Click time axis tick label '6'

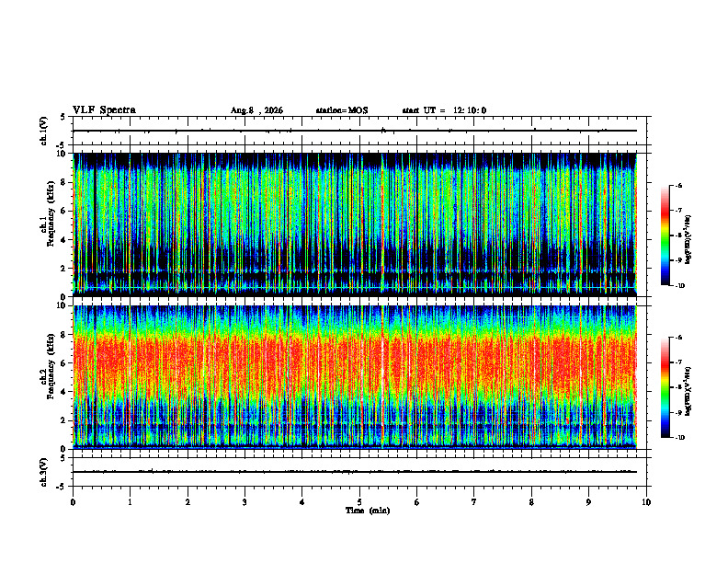click(x=417, y=502)
